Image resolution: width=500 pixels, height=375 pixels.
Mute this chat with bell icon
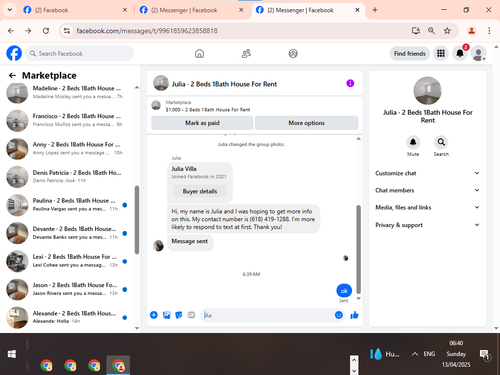pyautogui.click(x=413, y=142)
